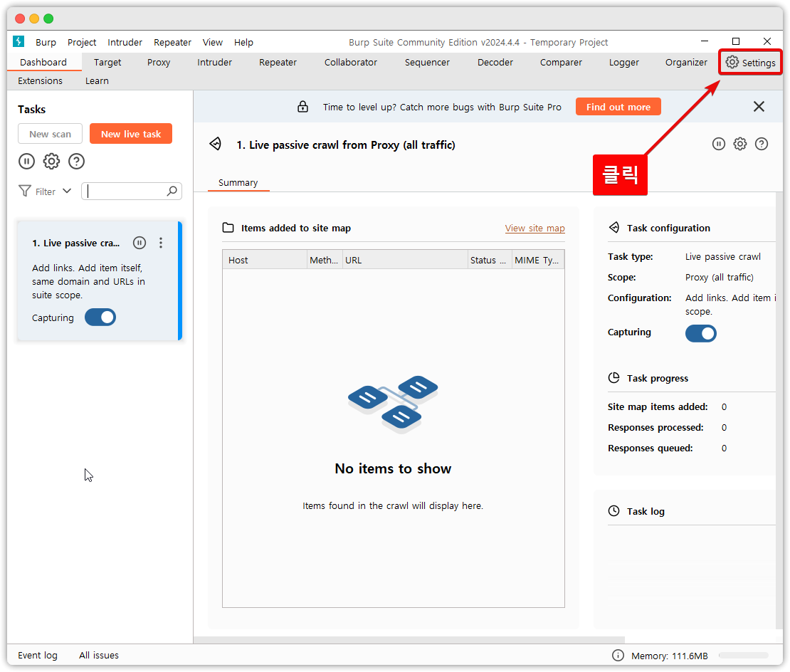Switch to the Intruder tab

[x=215, y=62]
